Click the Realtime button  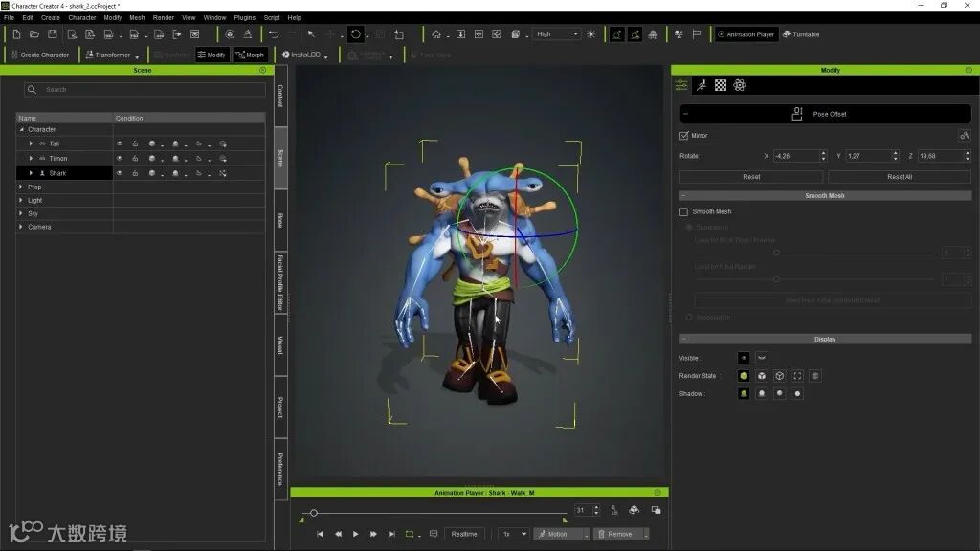(464, 534)
